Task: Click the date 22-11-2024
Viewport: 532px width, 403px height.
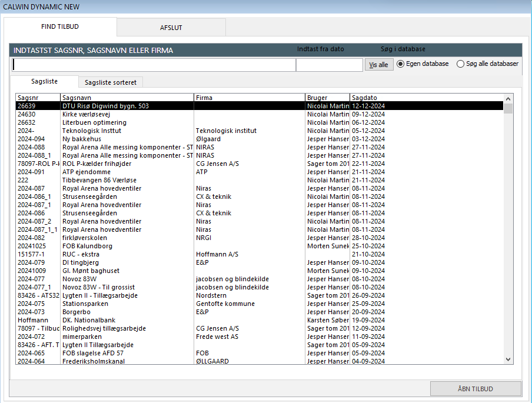Action: [x=368, y=164]
